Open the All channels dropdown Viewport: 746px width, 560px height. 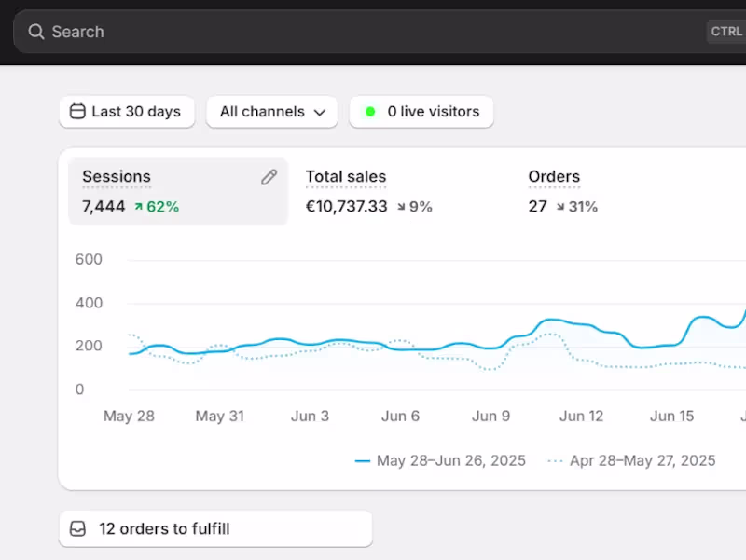coord(271,111)
